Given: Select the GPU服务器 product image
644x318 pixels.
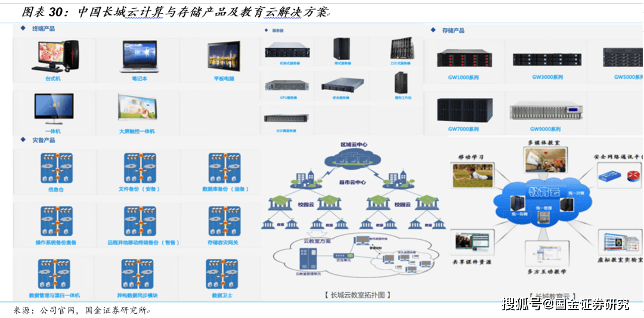Looking at the screenshot, I should [x=287, y=85].
